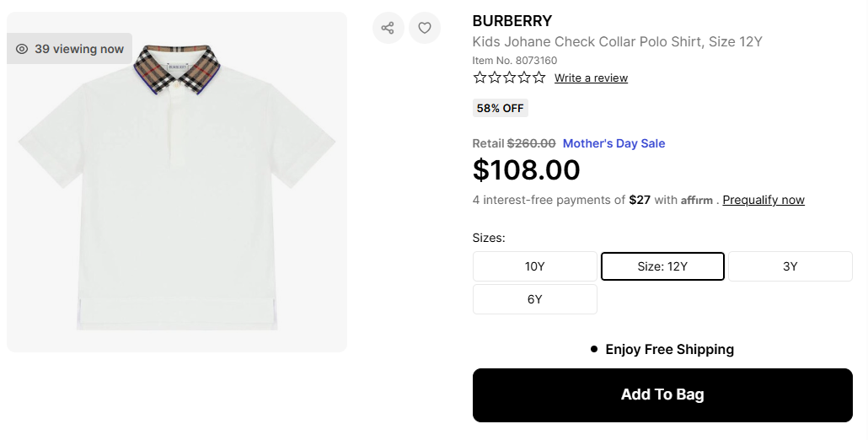Open the Write a review link

coord(591,78)
